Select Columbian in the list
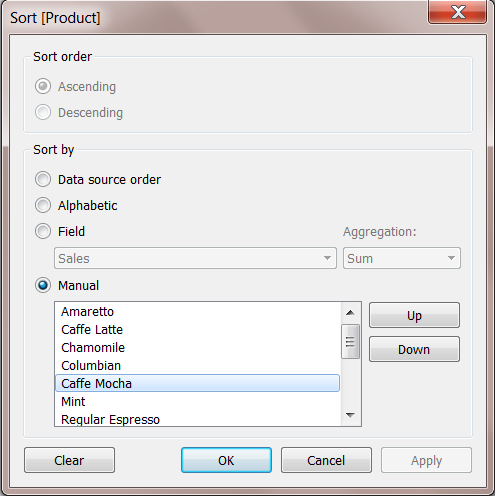 198,366
